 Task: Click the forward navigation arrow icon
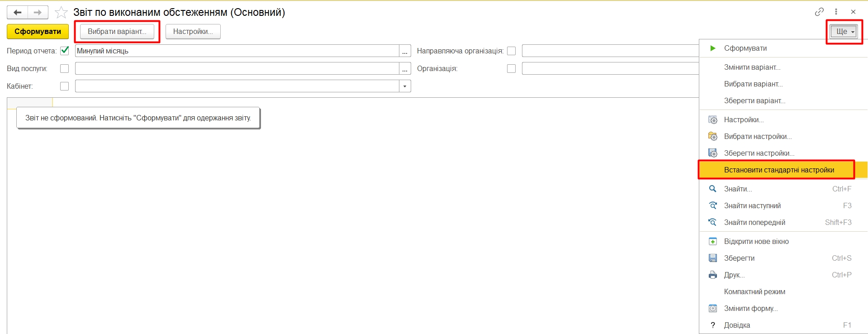pyautogui.click(x=38, y=12)
